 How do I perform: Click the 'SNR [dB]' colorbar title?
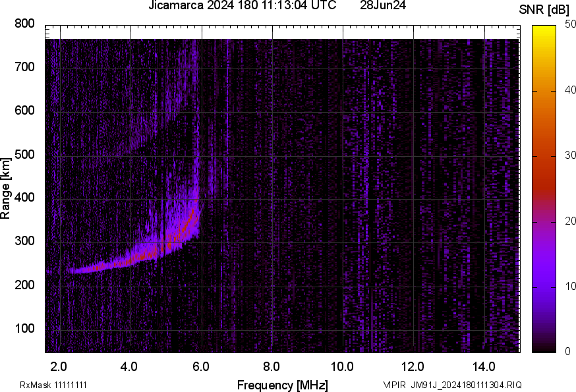click(544, 10)
